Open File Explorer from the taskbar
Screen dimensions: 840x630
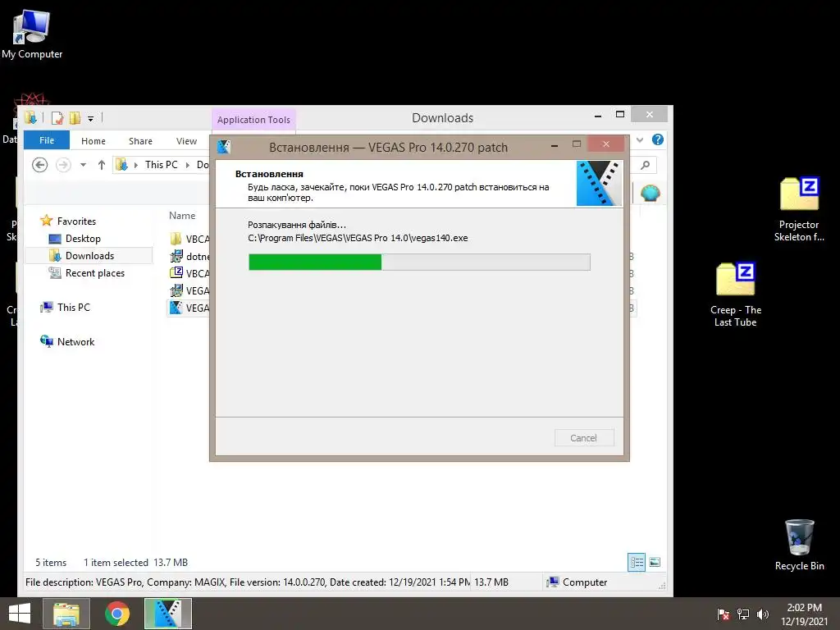66,614
